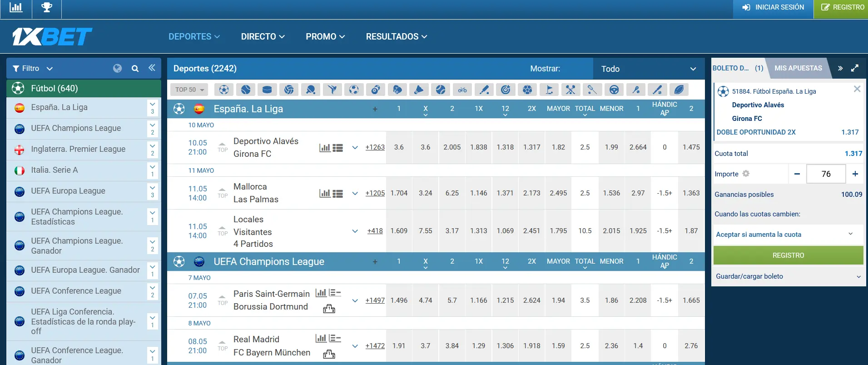868x365 pixels.
Task: Open the DEPORTES menu
Action: click(194, 37)
